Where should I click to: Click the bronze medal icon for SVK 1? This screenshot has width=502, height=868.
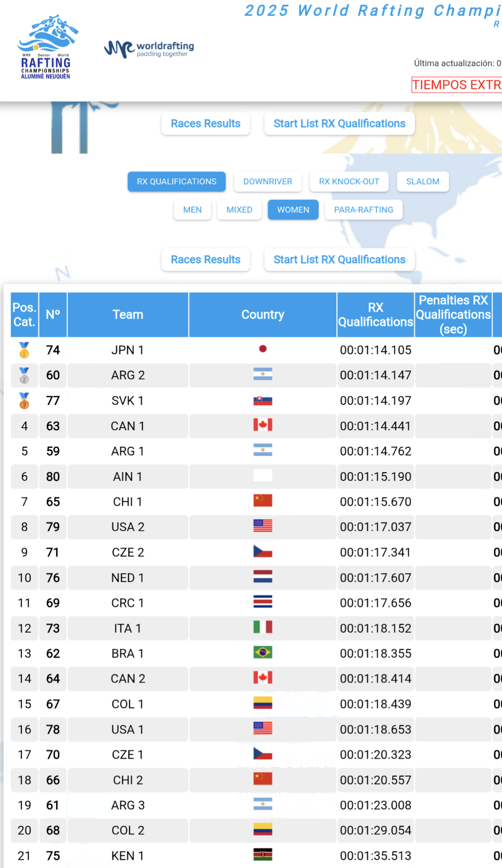pos(24,401)
